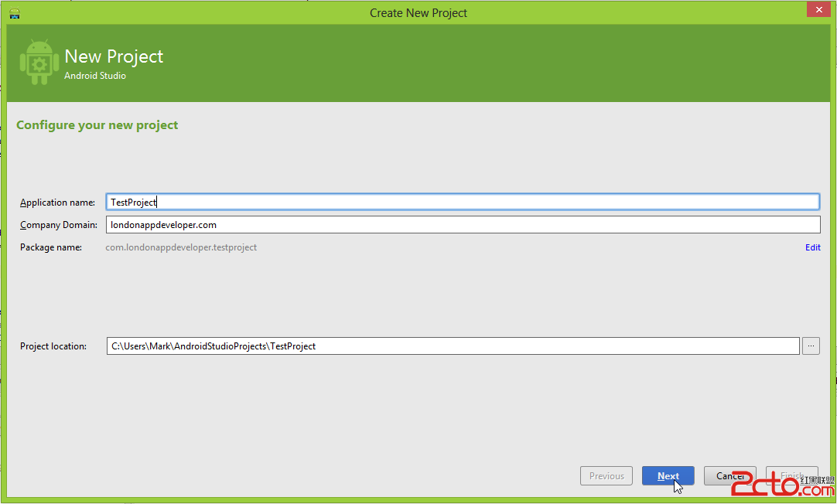Click the 'Android Studio' header subtitle
Image resolution: width=837 pixels, height=504 pixels.
(95, 76)
